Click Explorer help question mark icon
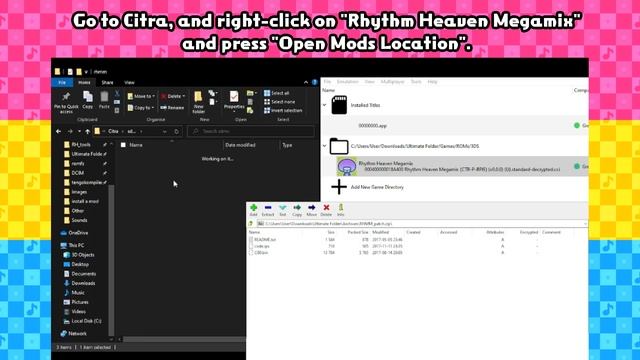640x360 pixels. point(315,82)
